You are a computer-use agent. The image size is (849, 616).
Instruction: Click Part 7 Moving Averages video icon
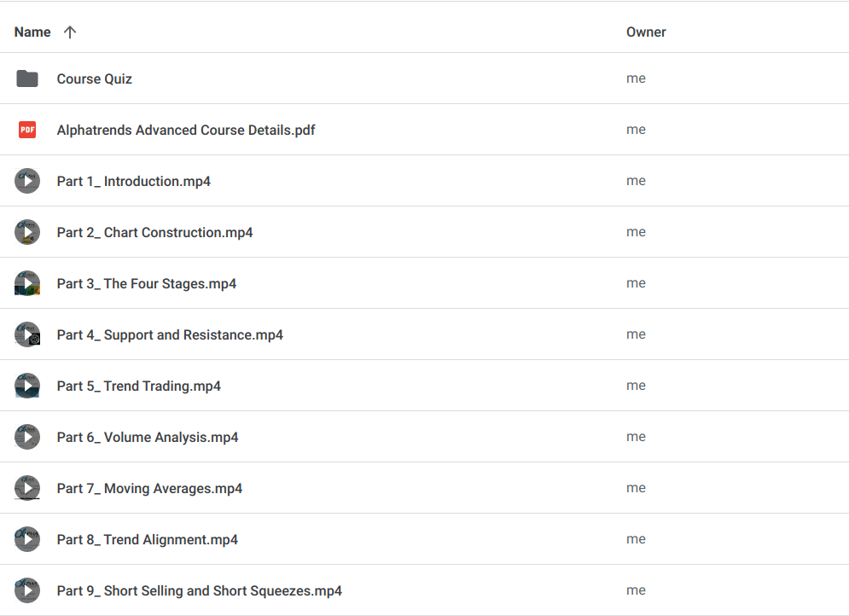point(27,488)
